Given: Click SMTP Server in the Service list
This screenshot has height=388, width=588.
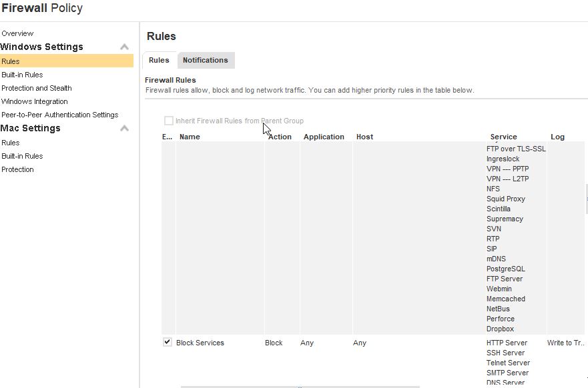Looking at the screenshot, I should 507,373.
